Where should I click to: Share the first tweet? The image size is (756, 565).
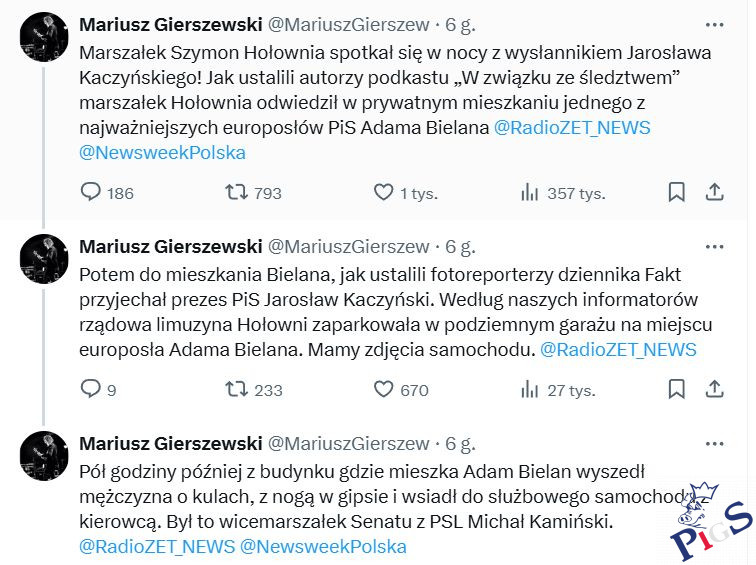pyautogui.click(x=715, y=193)
